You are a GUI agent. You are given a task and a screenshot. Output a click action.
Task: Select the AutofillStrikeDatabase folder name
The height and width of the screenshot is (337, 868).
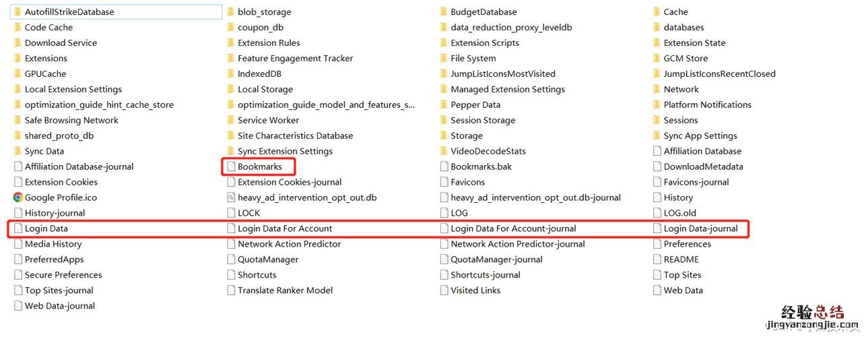(x=69, y=11)
